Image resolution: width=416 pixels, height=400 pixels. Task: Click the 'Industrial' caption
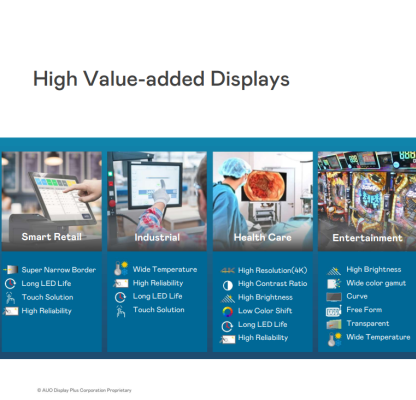click(157, 237)
